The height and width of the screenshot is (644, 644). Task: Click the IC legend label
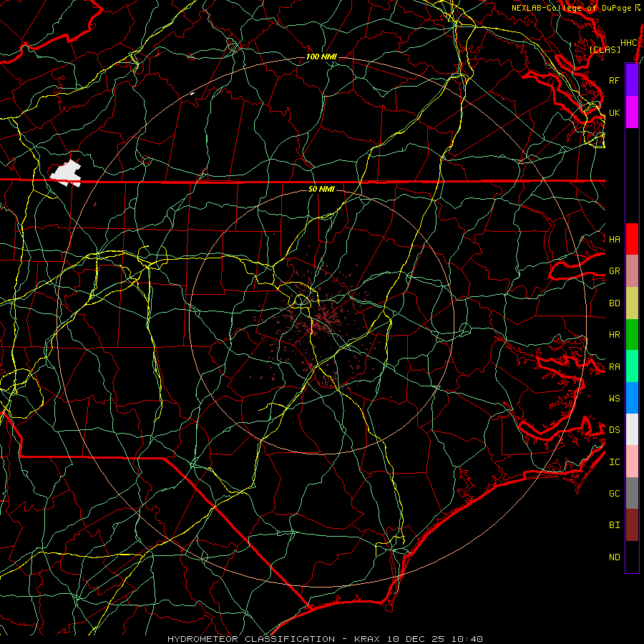point(615,462)
